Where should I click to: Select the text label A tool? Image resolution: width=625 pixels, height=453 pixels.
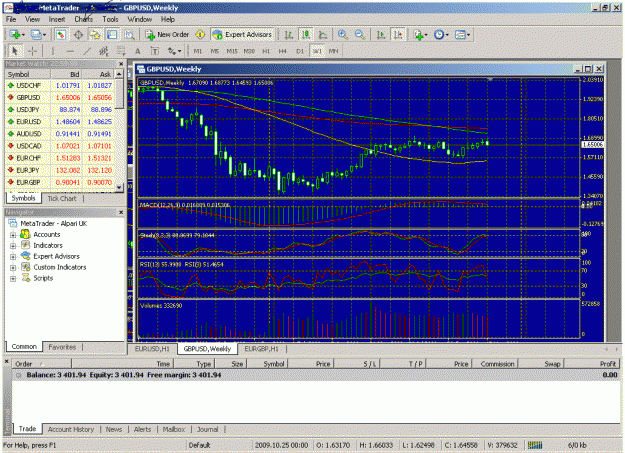(138, 51)
